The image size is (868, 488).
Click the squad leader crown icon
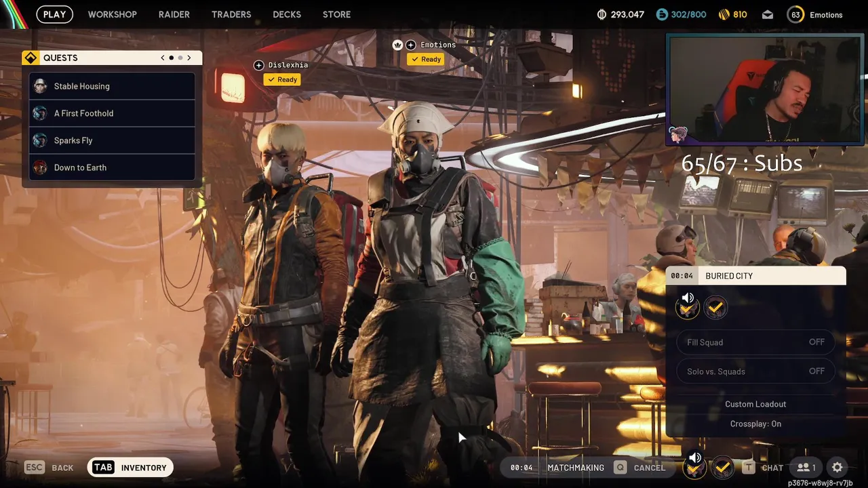(x=397, y=45)
